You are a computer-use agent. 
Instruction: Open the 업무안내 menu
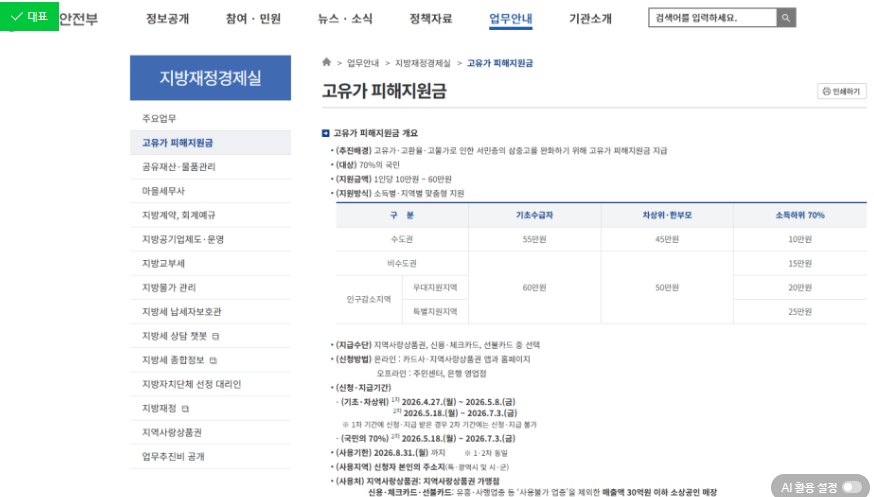511,19
